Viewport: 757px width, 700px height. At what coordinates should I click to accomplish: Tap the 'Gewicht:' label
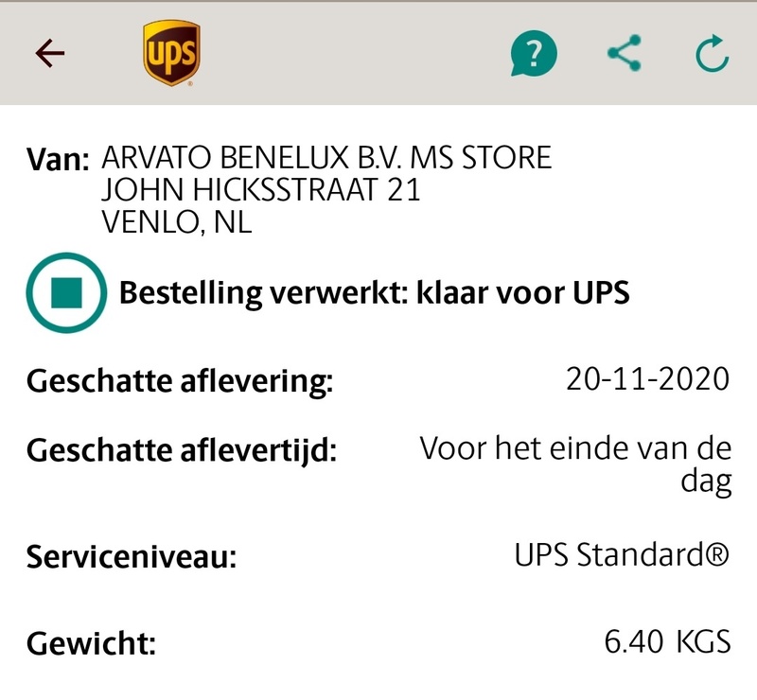coord(91,645)
